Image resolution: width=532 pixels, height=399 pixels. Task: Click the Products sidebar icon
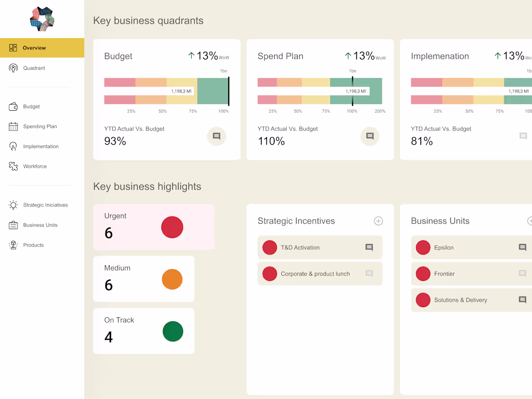pyautogui.click(x=14, y=245)
